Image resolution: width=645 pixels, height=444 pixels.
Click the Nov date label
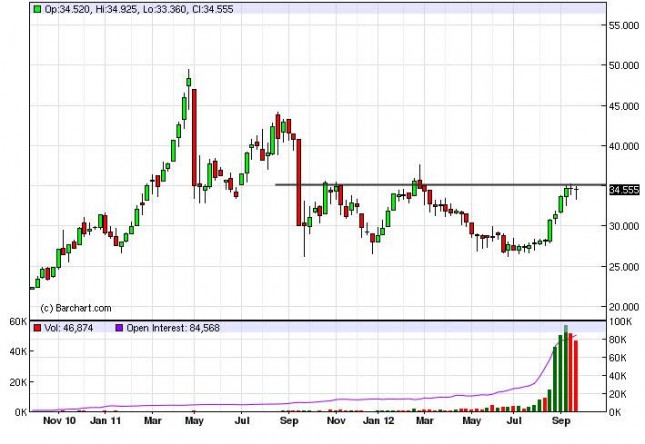(x=336, y=421)
